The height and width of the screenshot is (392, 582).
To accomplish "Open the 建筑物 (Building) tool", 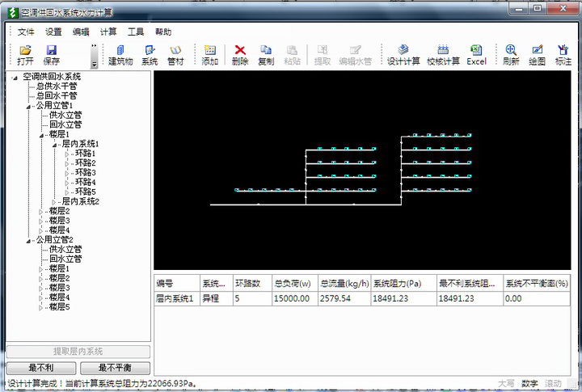I will pyautogui.click(x=120, y=55).
